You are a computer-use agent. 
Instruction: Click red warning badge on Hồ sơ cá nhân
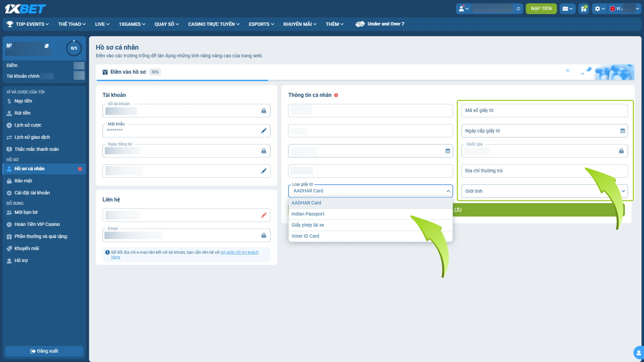click(80, 169)
